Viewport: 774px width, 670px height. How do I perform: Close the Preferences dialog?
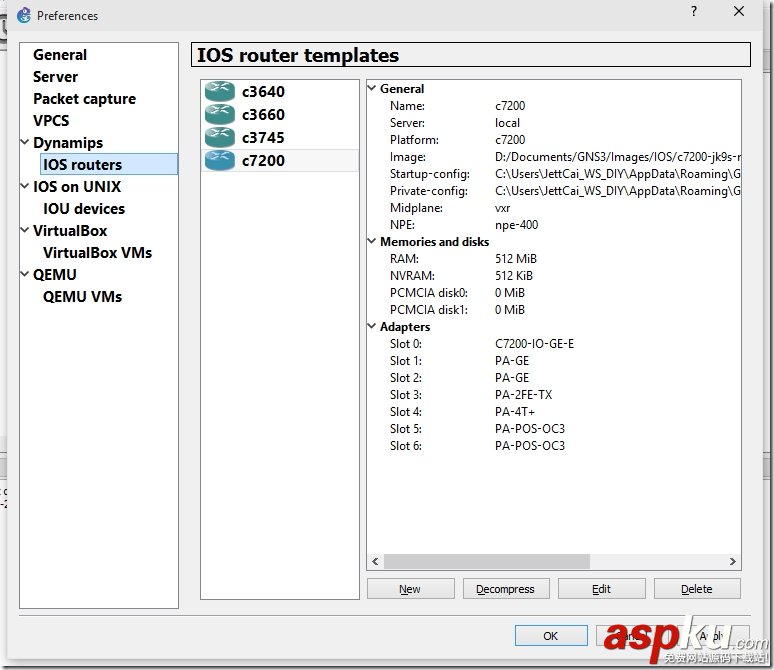(738, 11)
